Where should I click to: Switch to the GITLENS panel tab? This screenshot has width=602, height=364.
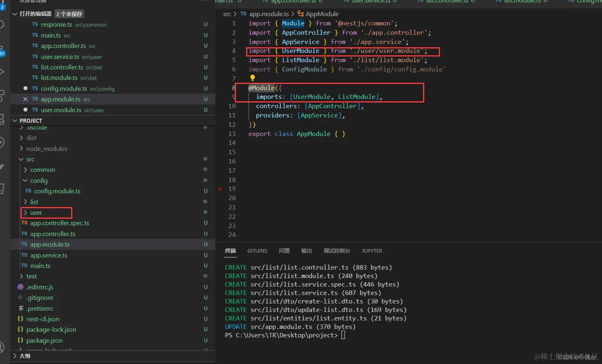pos(257,251)
